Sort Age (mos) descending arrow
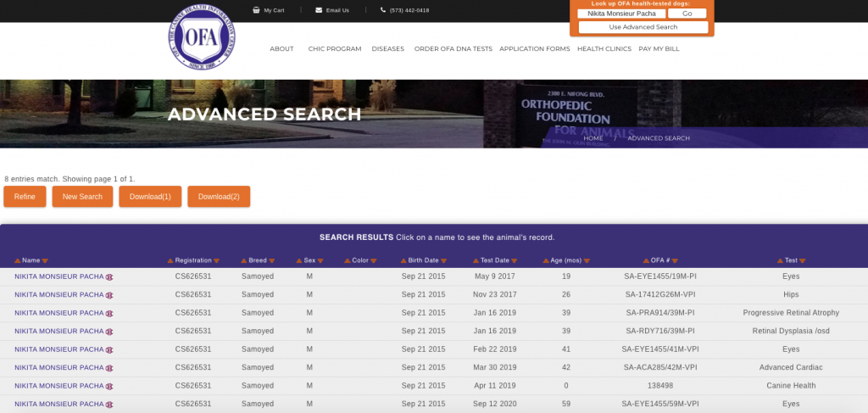This screenshot has width=868, height=413. click(587, 260)
